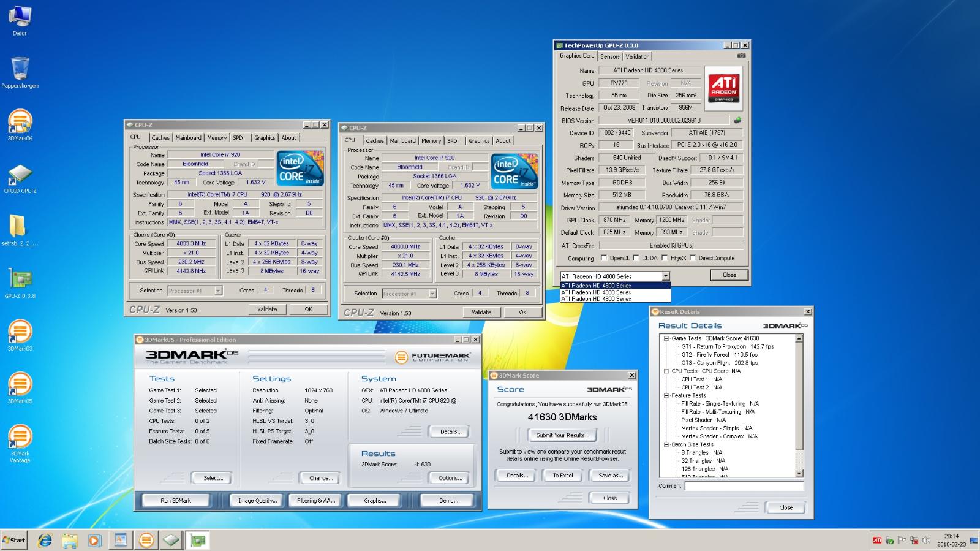
Task: Open the About tab in left CPU-Z window
Action: pos(288,138)
